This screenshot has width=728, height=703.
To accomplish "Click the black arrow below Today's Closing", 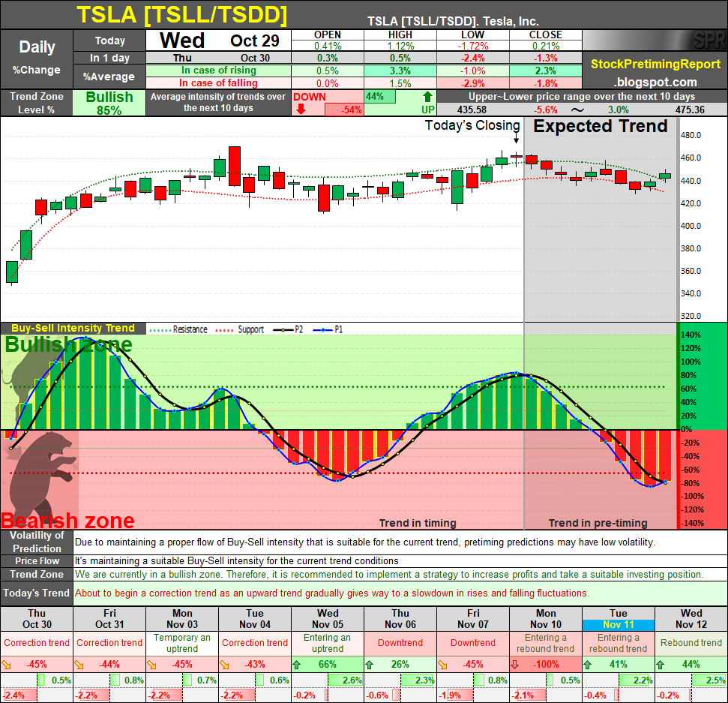I will pos(517,138).
